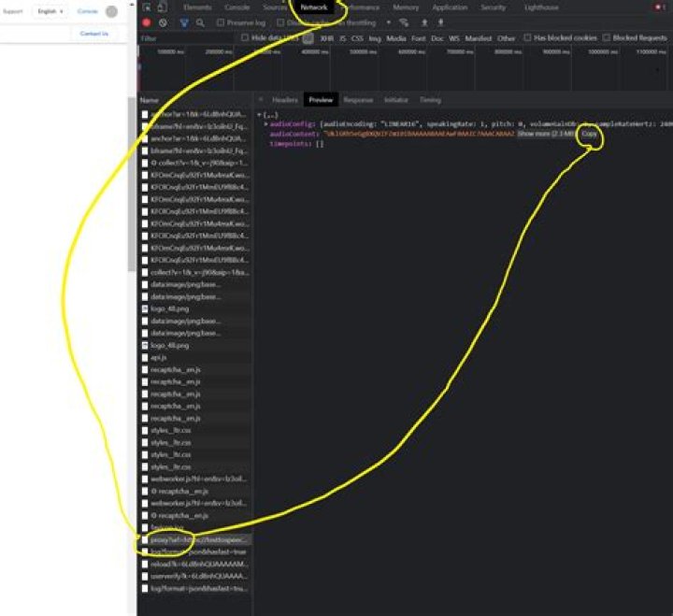Filter requests by Manifest type
Image resolution: width=673 pixels, height=616 pixels.
(x=479, y=38)
